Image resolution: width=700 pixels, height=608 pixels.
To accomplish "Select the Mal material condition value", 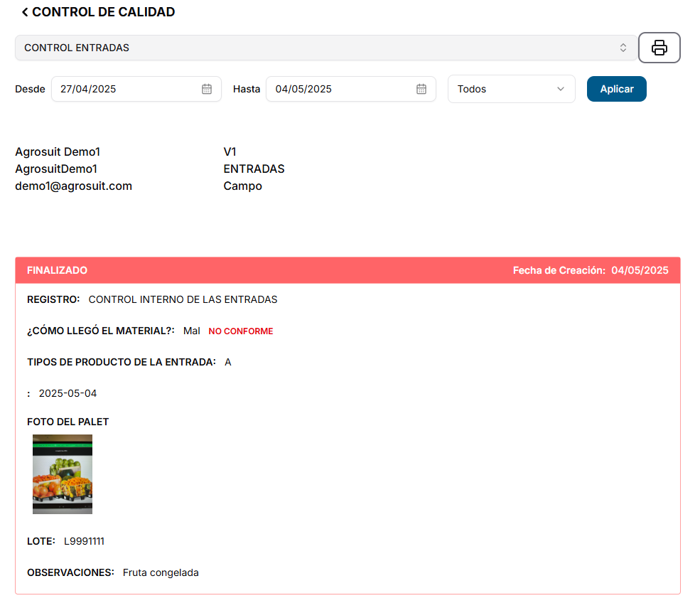I will pyautogui.click(x=191, y=331).
